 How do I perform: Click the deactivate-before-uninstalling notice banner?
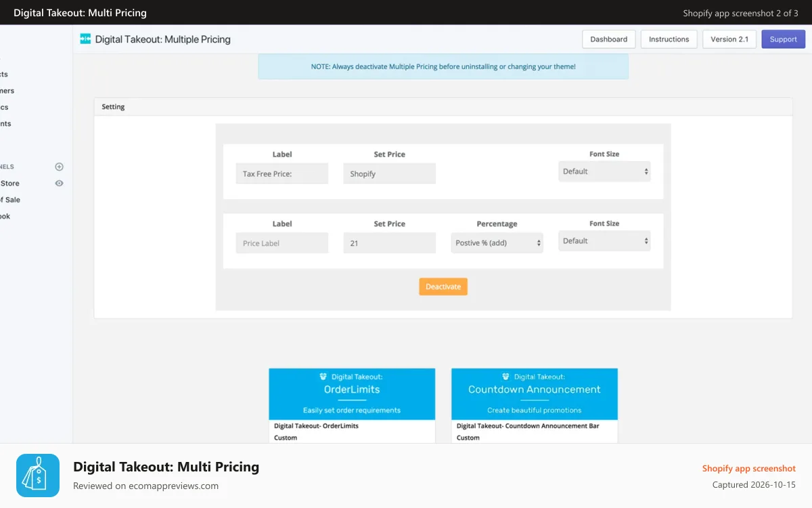click(x=443, y=66)
